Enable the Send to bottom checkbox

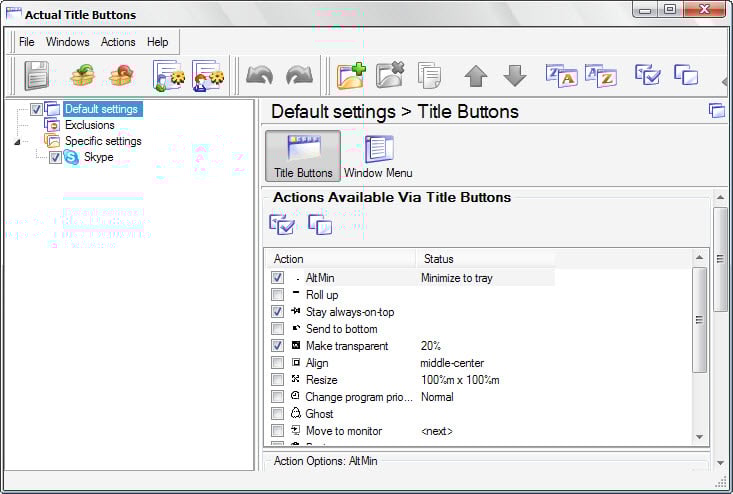[x=277, y=329]
